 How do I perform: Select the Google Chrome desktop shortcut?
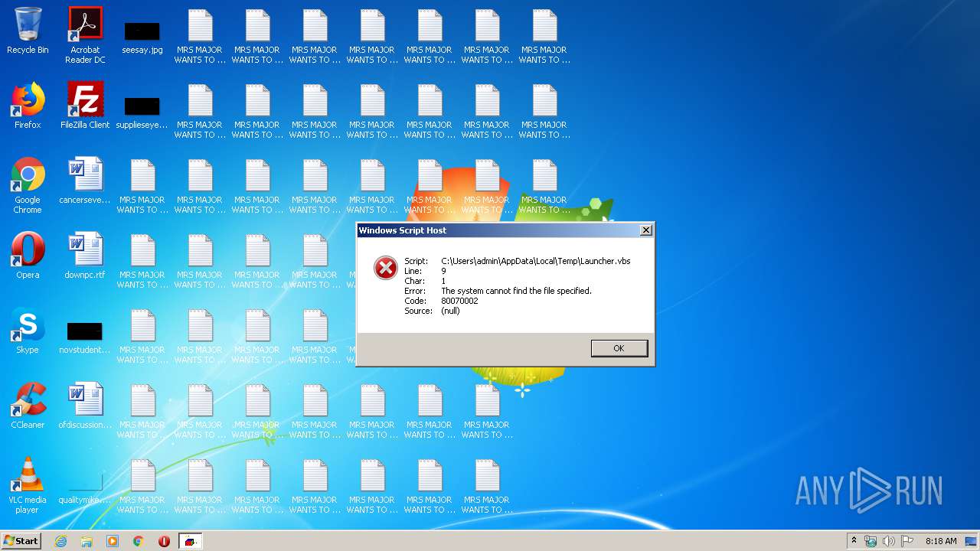pos(28,186)
